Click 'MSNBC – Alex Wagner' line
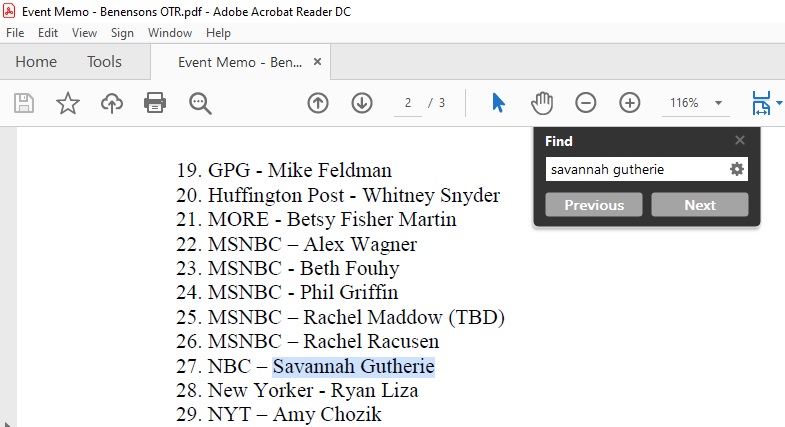This screenshot has height=427, width=785. 312,244
